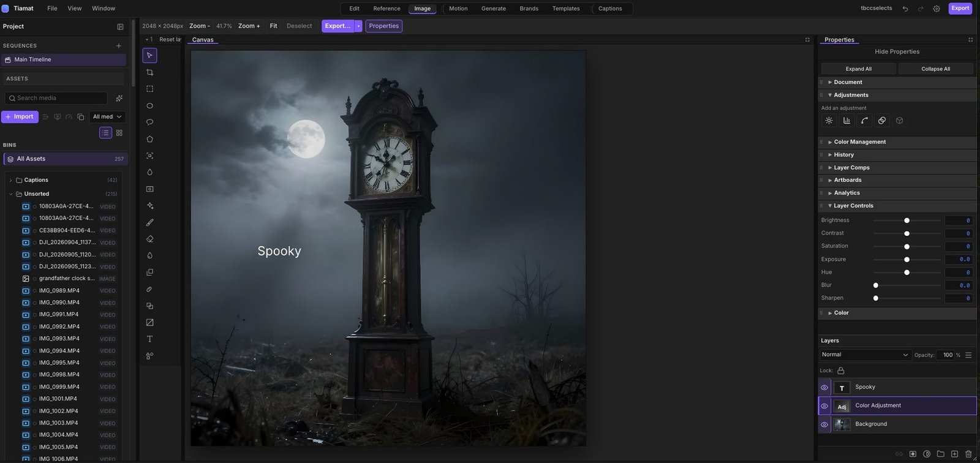Add a curves adjustment
The width and height of the screenshot is (980, 463).
coord(864,121)
